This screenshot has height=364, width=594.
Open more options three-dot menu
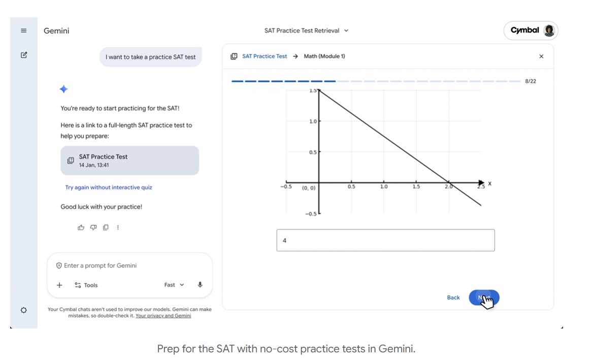[x=118, y=227]
